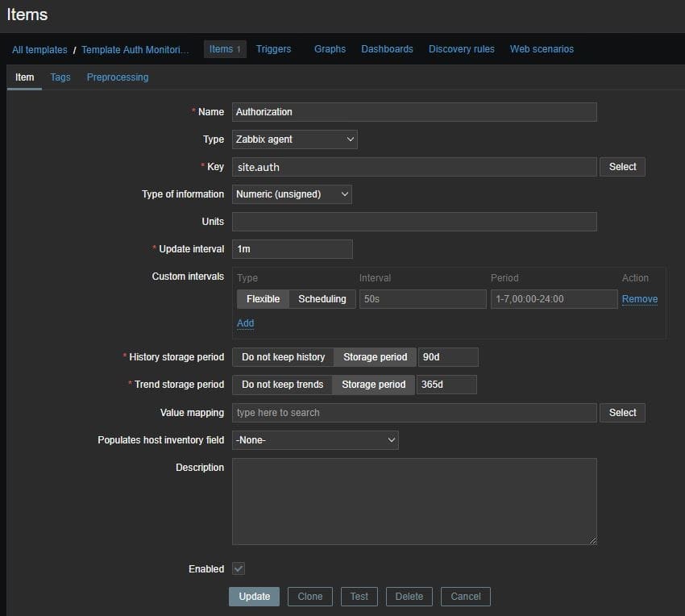Expand Type of information dropdown
The image size is (685, 616).
coord(292,194)
